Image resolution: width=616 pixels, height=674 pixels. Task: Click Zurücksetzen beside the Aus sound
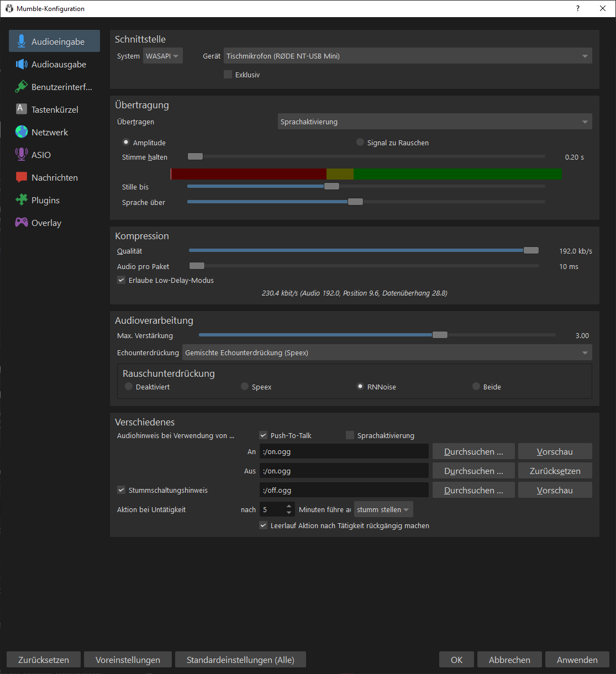click(x=555, y=471)
